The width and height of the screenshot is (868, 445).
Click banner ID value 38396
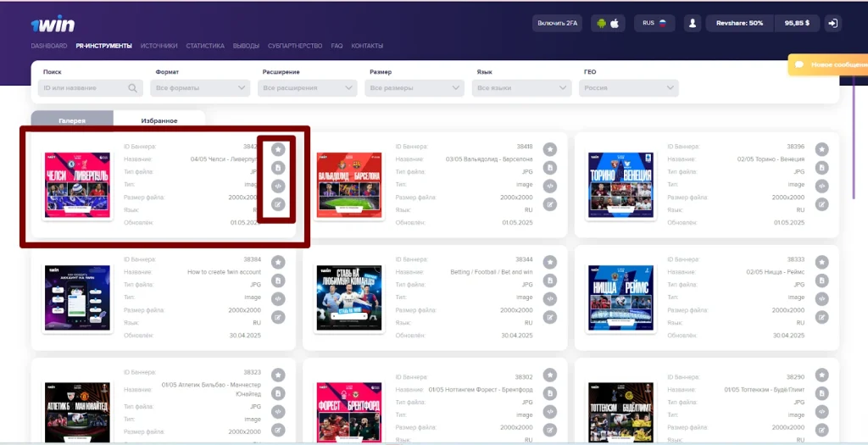click(796, 147)
